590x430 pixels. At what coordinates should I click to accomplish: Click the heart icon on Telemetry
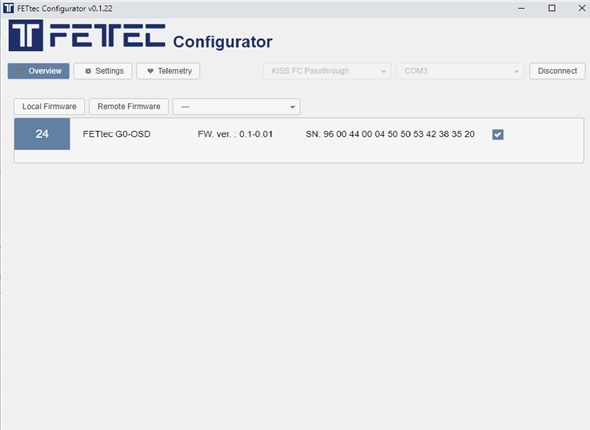(x=150, y=71)
